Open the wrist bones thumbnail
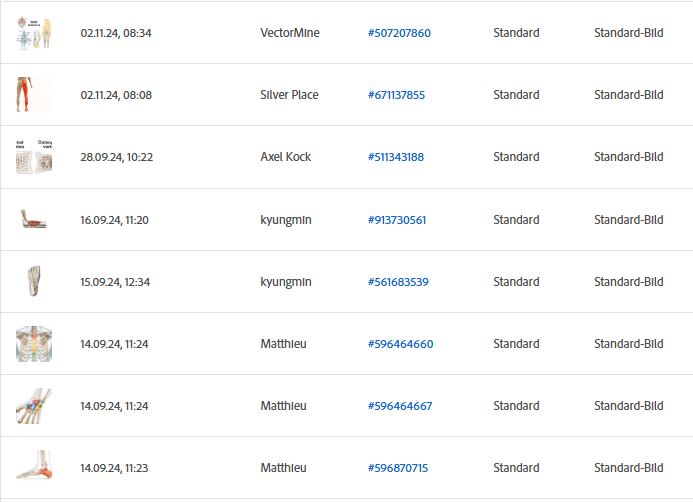Image resolution: width=693 pixels, height=502 pixels. click(34, 406)
